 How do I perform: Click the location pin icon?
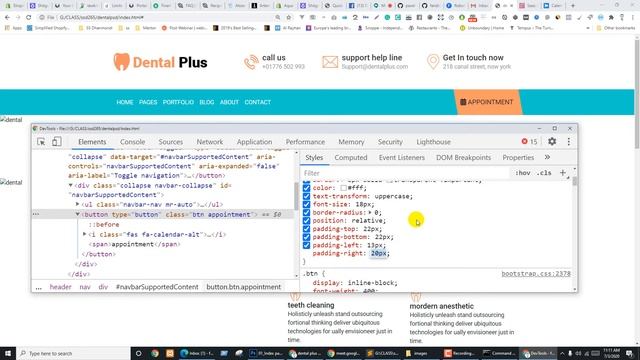(433, 62)
